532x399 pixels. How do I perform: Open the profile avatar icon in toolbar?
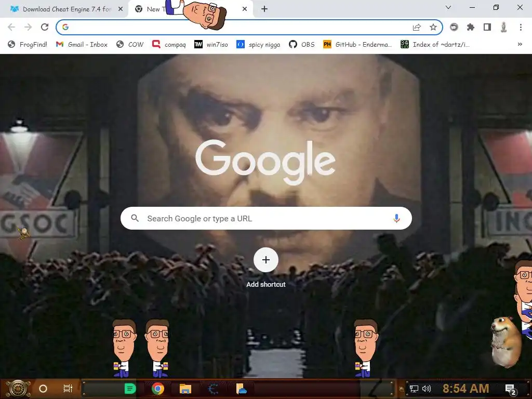[504, 27]
